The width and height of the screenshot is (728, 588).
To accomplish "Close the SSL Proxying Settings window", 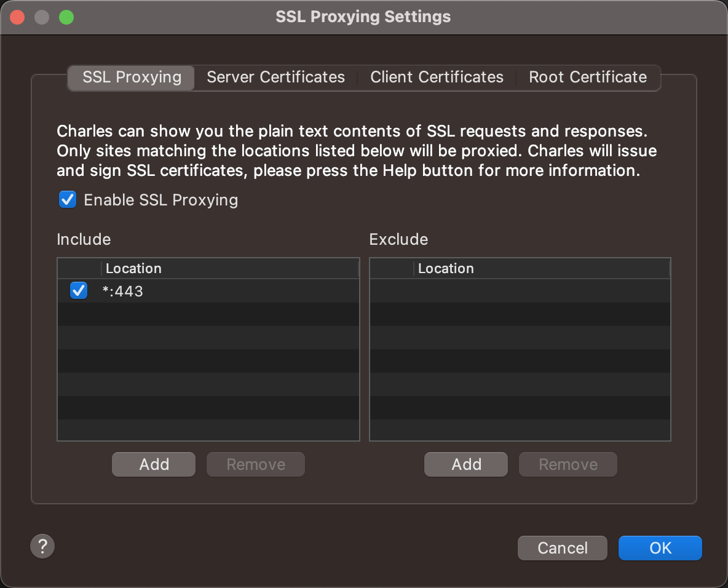I will coord(17,17).
